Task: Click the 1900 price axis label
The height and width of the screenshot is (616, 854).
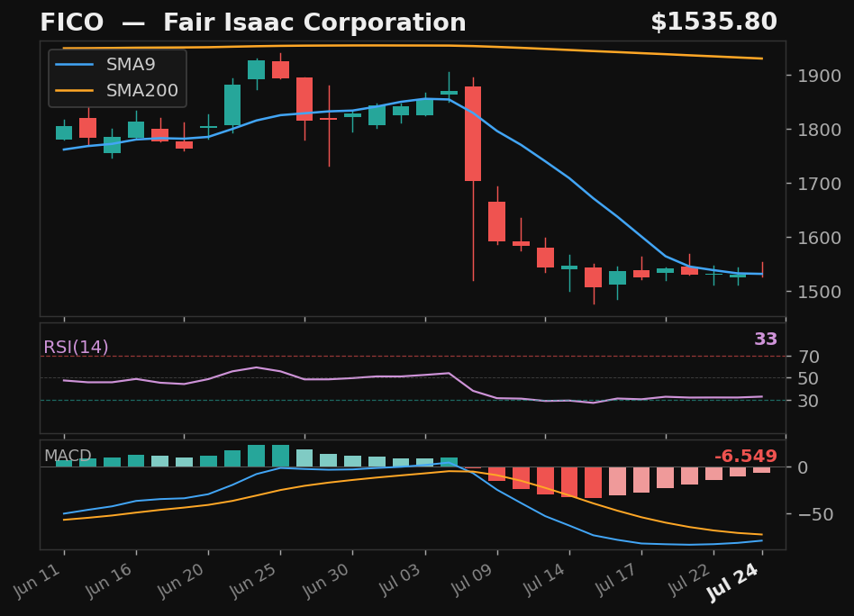Action: pyautogui.click(x=819, y=76)
